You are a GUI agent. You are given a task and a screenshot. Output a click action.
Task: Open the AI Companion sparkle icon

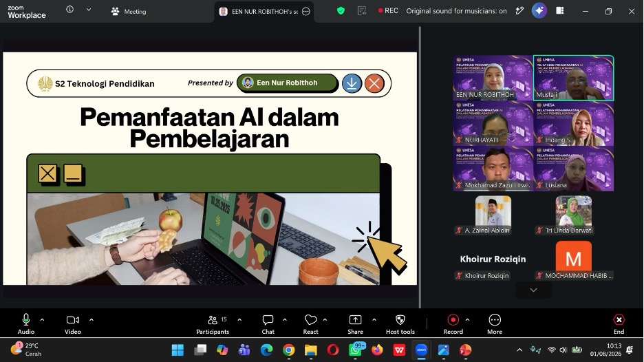539,11
